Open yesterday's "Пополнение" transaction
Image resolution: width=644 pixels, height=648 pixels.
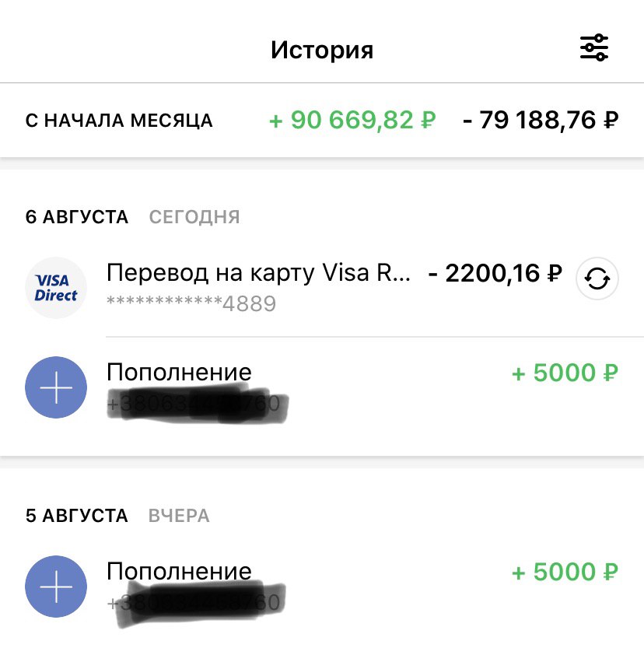coord(179,572)
